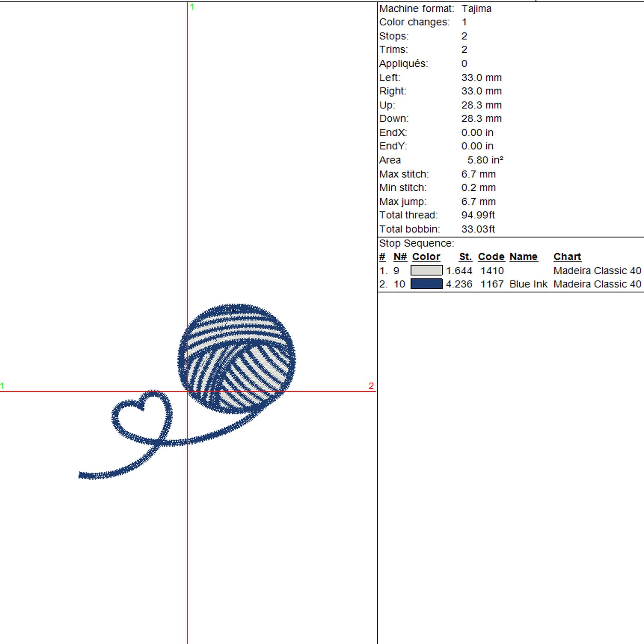
Task: Click the Blue Ink color swatch
Action: 426,284
